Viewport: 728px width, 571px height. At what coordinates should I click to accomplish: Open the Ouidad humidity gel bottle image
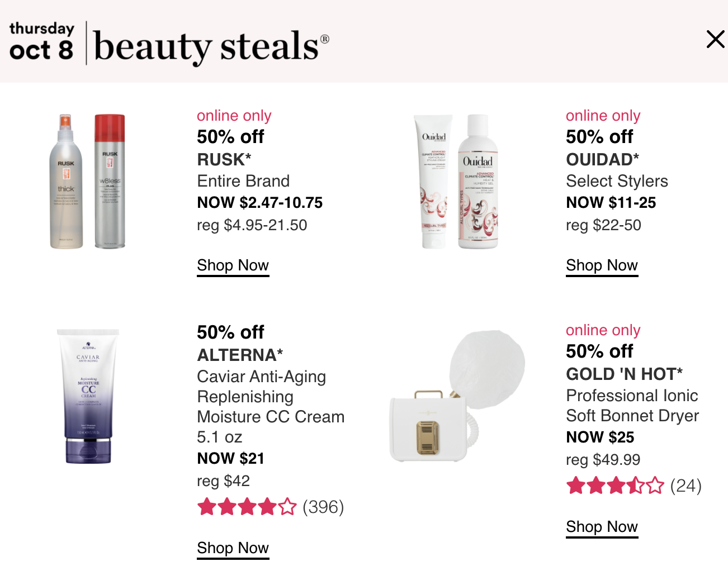(x=478, y=182)
